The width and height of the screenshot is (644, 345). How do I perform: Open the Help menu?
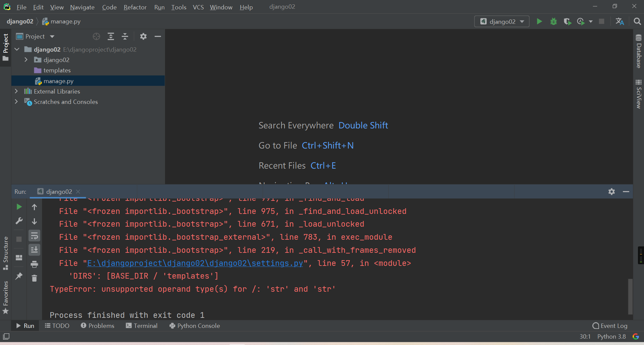click(246, 7)
